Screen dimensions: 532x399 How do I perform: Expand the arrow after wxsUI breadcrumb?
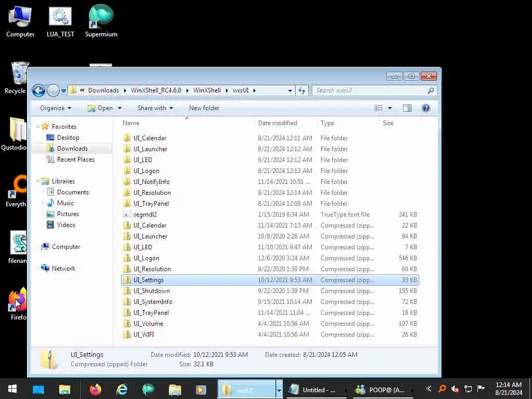point(255,90)
